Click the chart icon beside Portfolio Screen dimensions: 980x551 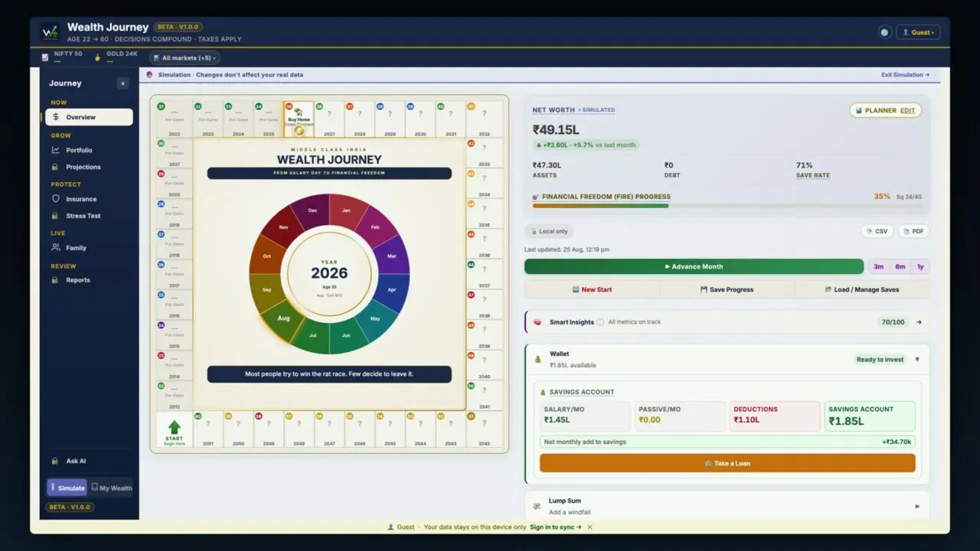click(x=56, y=150)
